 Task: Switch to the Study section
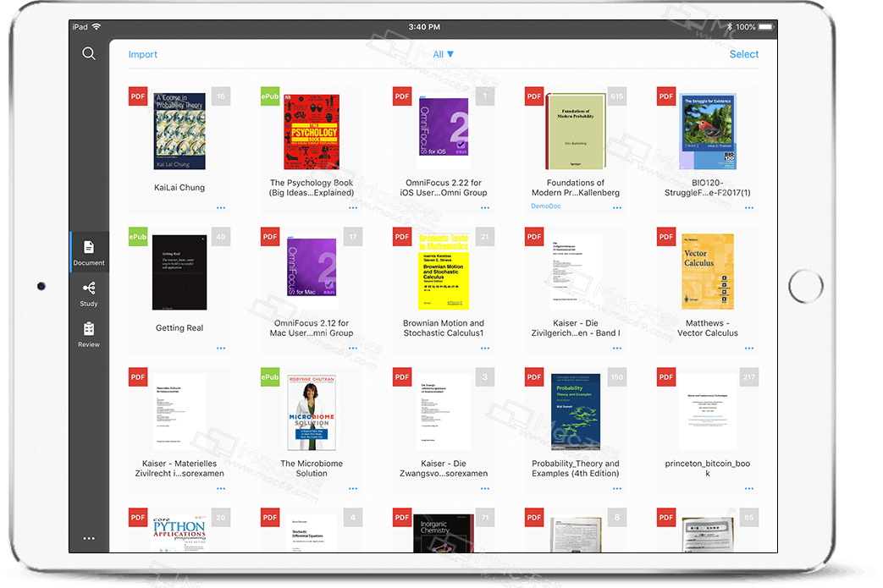[x=89, y=294]
